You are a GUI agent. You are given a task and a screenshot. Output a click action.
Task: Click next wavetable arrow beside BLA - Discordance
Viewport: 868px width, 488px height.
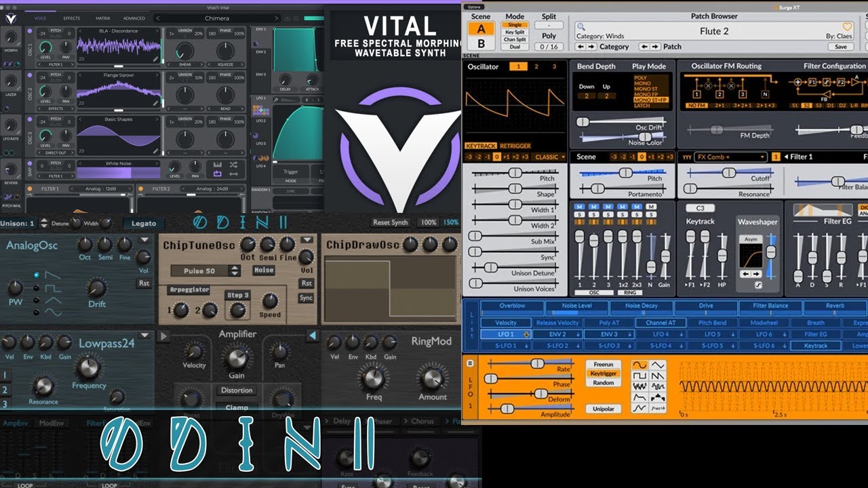coord(157,30)
